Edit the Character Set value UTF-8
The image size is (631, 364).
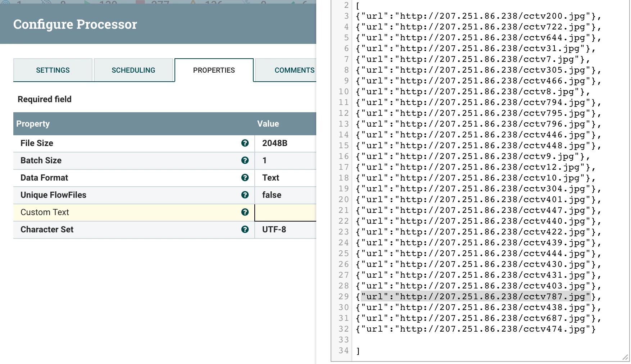point(286,229)
